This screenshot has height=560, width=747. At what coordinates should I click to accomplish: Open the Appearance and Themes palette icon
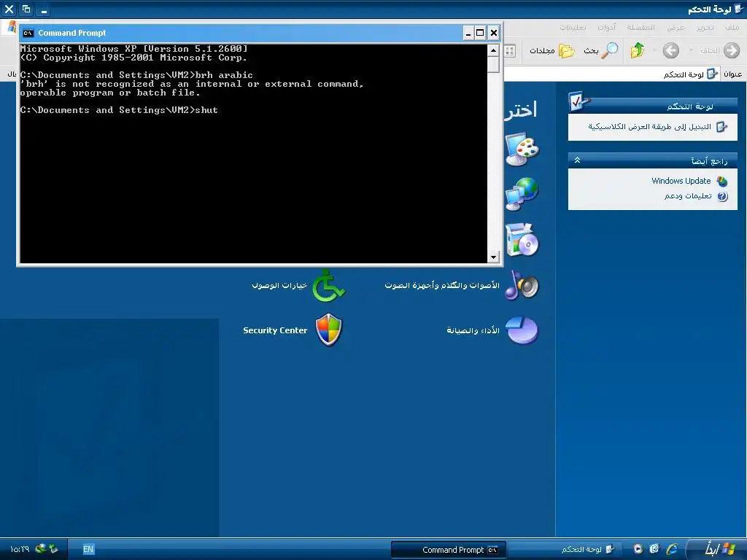522,149
